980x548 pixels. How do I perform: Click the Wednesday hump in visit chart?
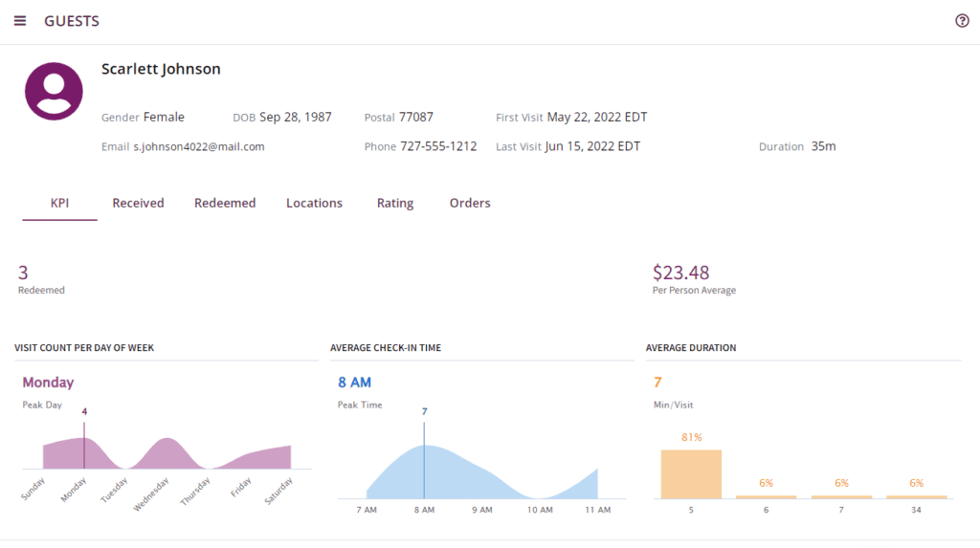168,453
